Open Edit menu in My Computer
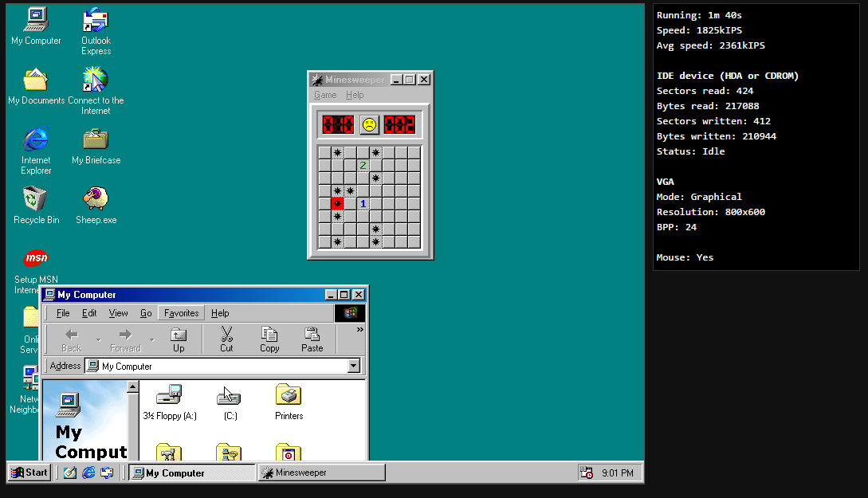The width and height of the screenshot is (868, 498). (89, 313)
